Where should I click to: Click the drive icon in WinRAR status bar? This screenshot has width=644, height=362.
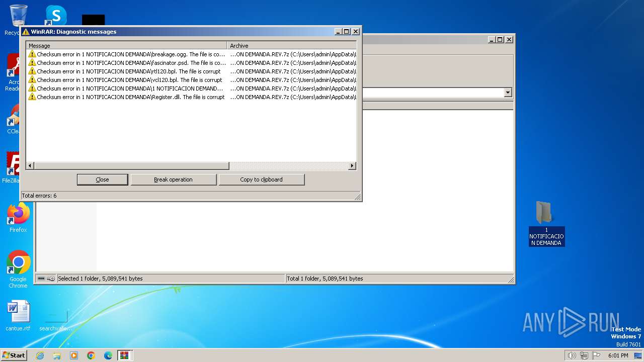coord(42,279)
